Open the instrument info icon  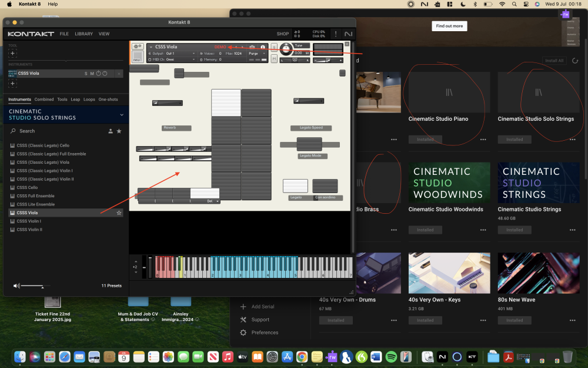pyautogui.click(x=262, y=47)
